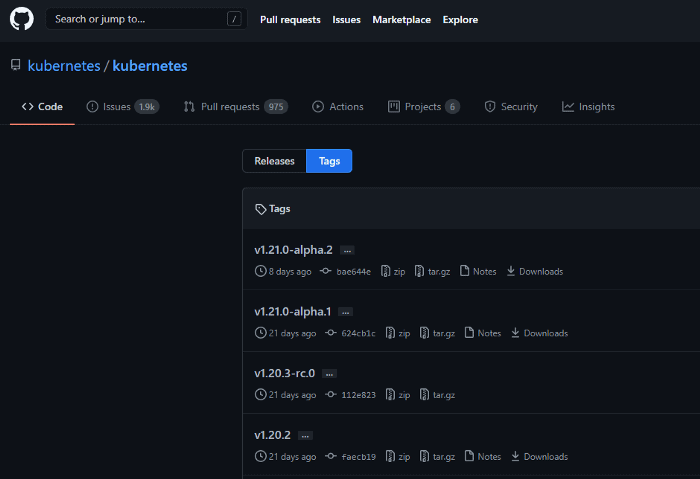Open tag v1.20.3-rc.0
This screenshot has width=700, height=479.
pyautogui.click(x=284, y=373)
